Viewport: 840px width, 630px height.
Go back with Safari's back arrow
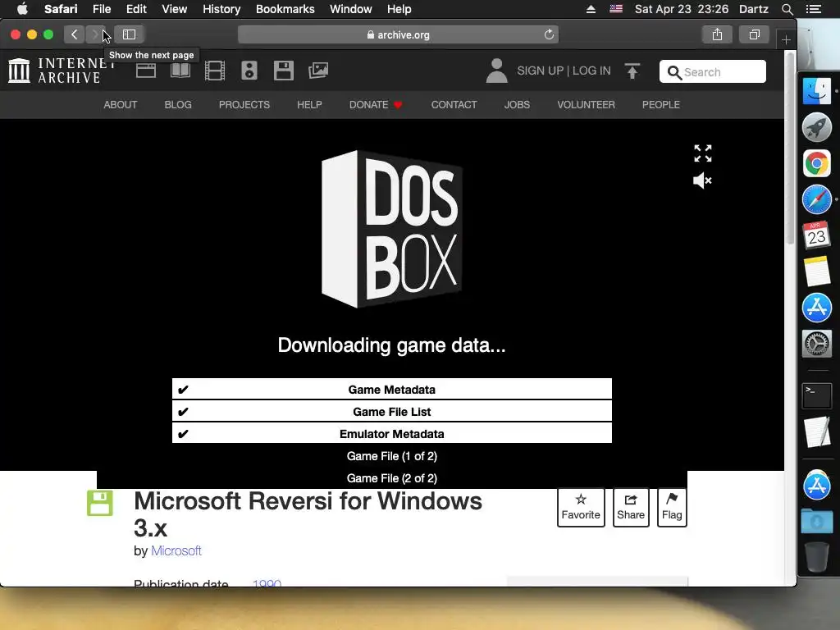[75, 34]
